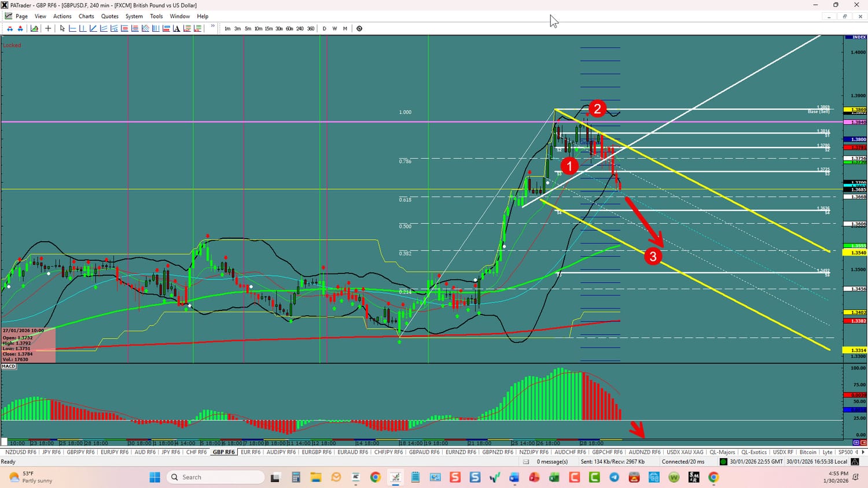Select the arrow pointer cursor tool
The width and height of the screenshot is (868, 488).
point(62,28)
